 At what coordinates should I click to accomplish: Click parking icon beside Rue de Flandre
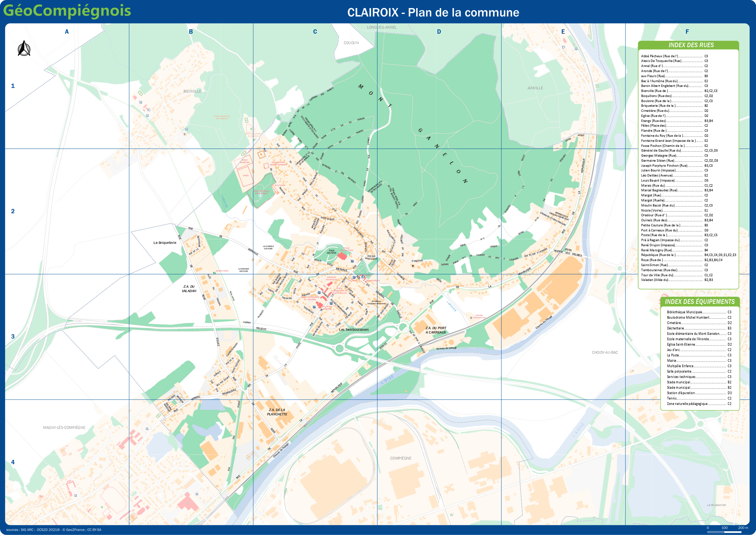[x=319, y=293]
